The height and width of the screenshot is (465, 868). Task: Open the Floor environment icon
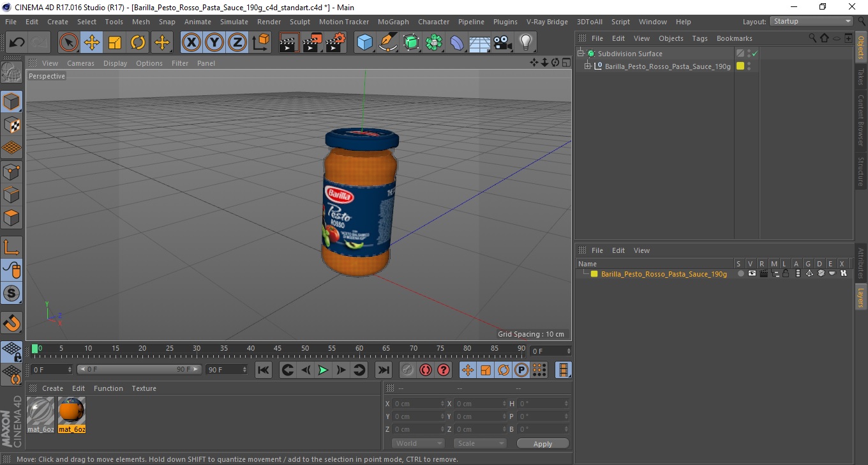[x=479, y=43]
